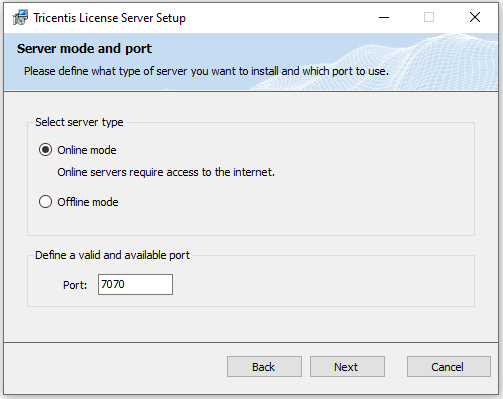Image resolution: width=503 pixels, height=399 pixels.
Task: Go to the next setup step
Action: [347, 367]
